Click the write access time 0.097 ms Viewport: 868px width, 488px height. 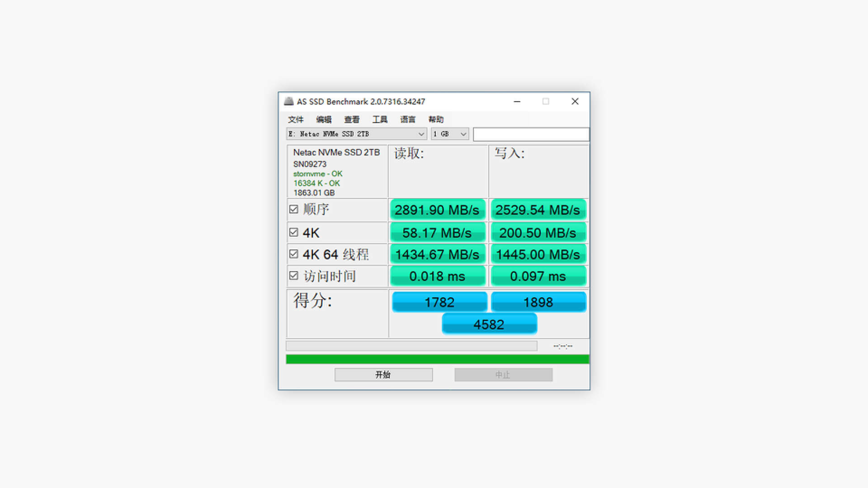click(538, 276)
